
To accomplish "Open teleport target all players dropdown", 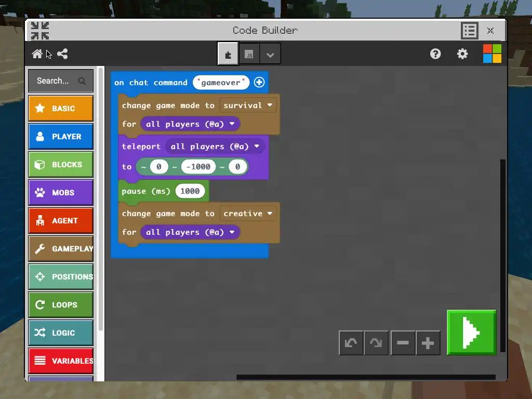I will point(215,146).
